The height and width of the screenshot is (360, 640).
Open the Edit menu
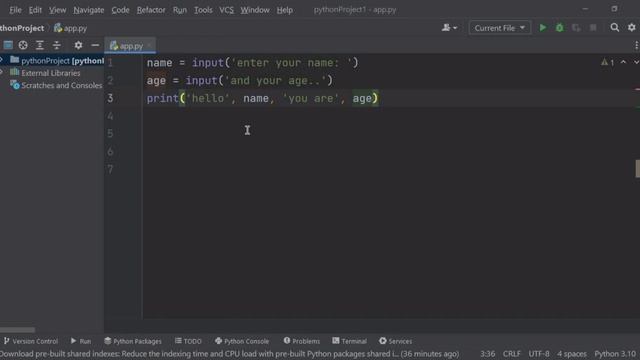coord(35,10)
